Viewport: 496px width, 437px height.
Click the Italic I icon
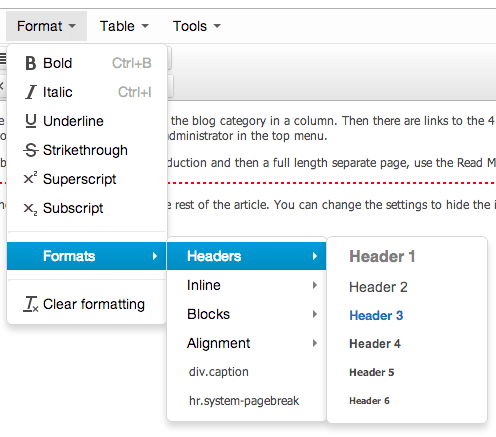click(x=31, y=92)
